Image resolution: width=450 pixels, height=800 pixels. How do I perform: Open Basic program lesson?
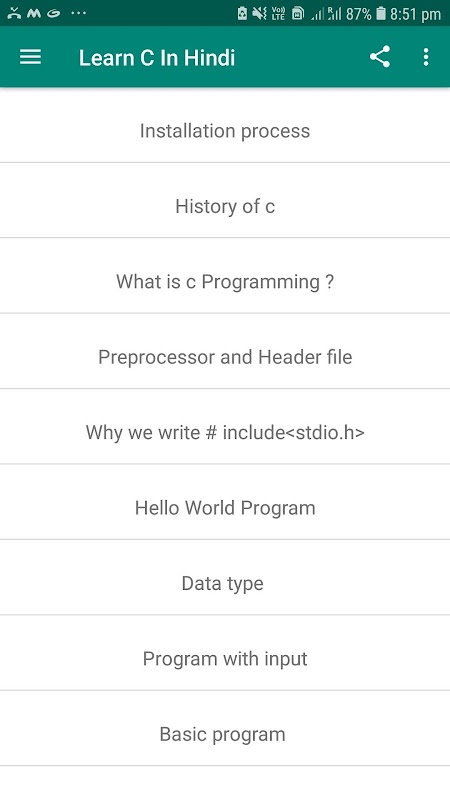(225, 735)
